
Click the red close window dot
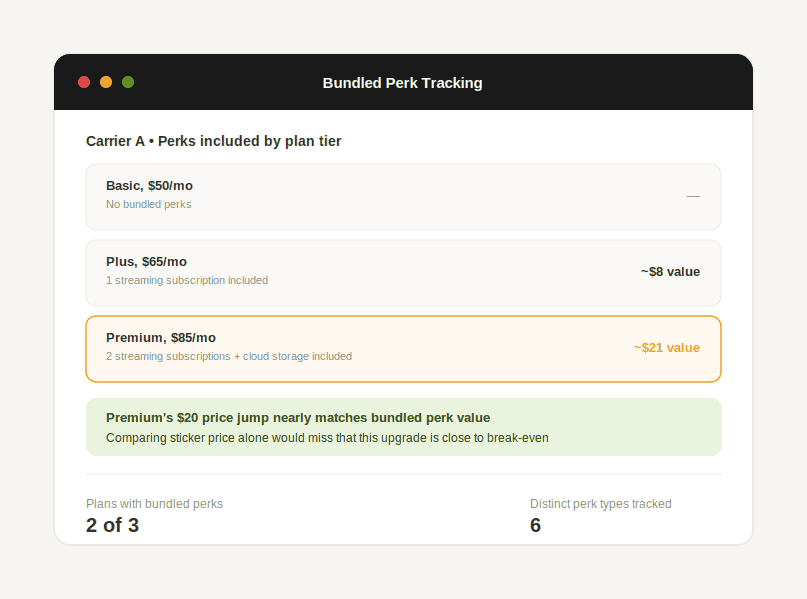(x=84, y=82)
